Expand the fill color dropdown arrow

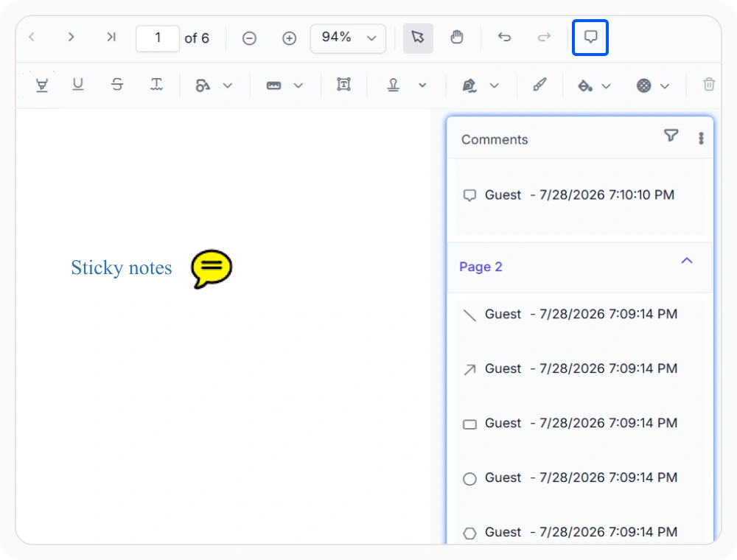607,86
